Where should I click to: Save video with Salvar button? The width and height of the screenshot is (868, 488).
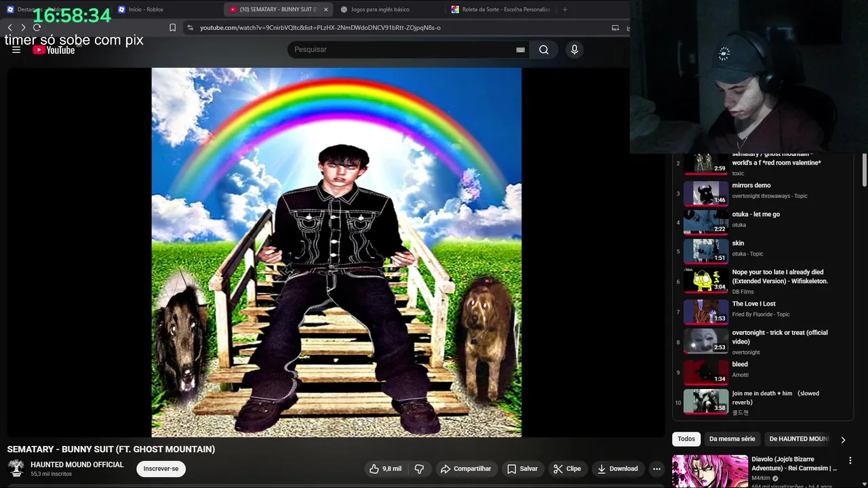[522, 468]
